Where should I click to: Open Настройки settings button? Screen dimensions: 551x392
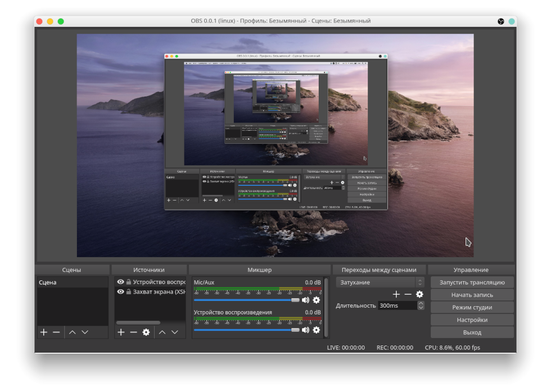click(472, 320)
